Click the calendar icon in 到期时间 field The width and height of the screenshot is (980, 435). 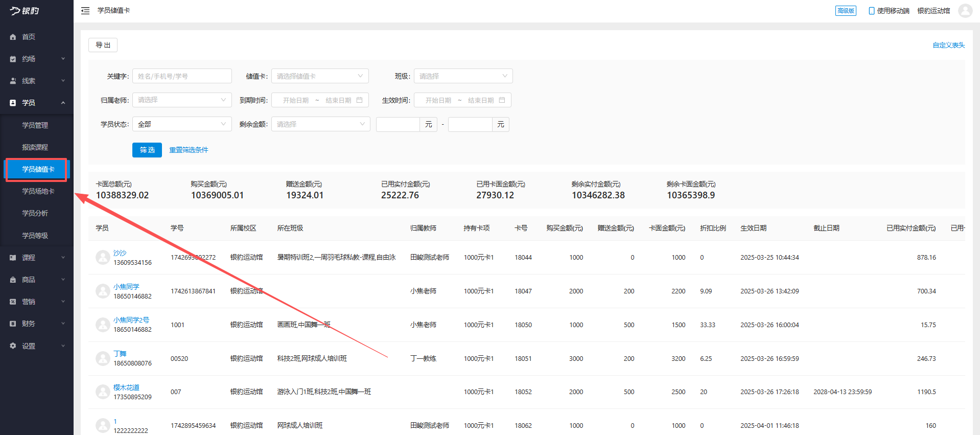click(x=359, y=100)
